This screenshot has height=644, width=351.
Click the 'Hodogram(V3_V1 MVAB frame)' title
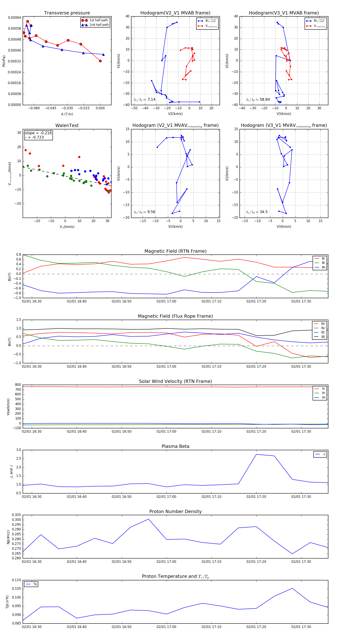(x=284, y=13)
